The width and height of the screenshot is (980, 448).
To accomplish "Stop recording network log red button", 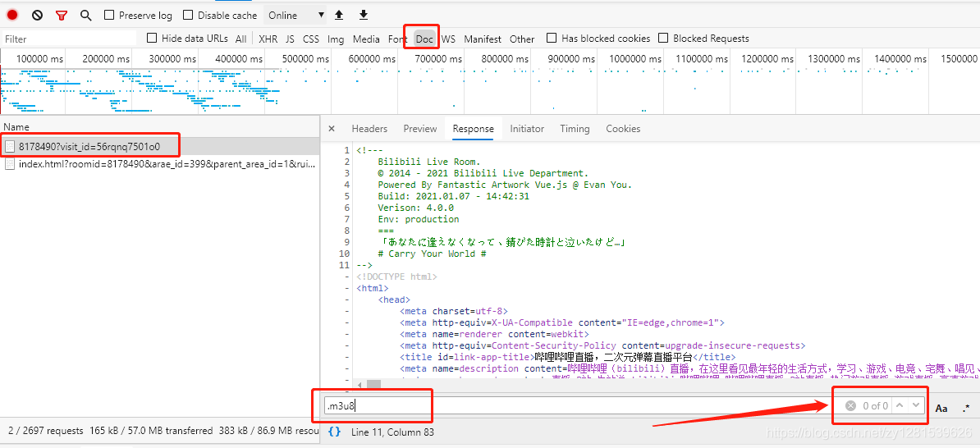I will click(x=12, y=15).
